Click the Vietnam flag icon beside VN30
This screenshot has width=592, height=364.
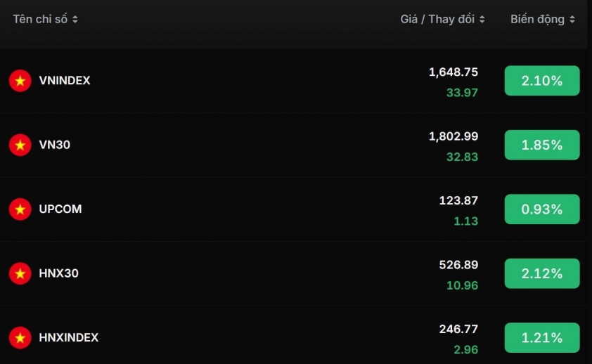[20, 145]
